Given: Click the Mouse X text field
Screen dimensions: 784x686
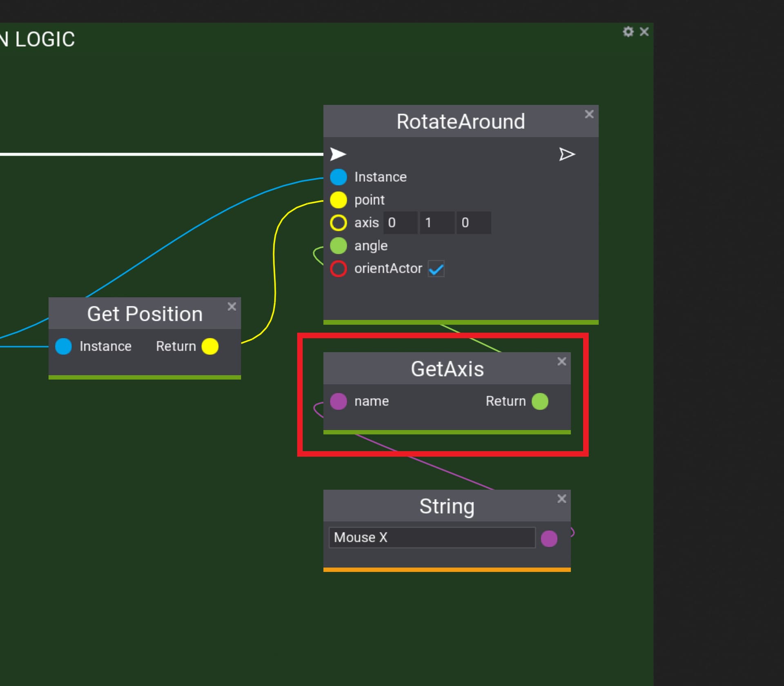Looking at the screenshot, I should (432, 537).
